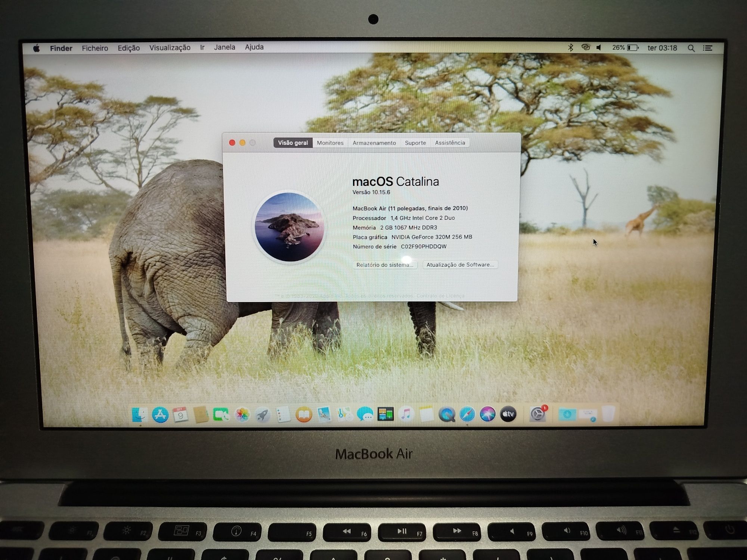Click NVIDIA GeForce 320M 256 MB text
Image resolution: width=747 pixels, height=560 pixels.
click(432, 237)
